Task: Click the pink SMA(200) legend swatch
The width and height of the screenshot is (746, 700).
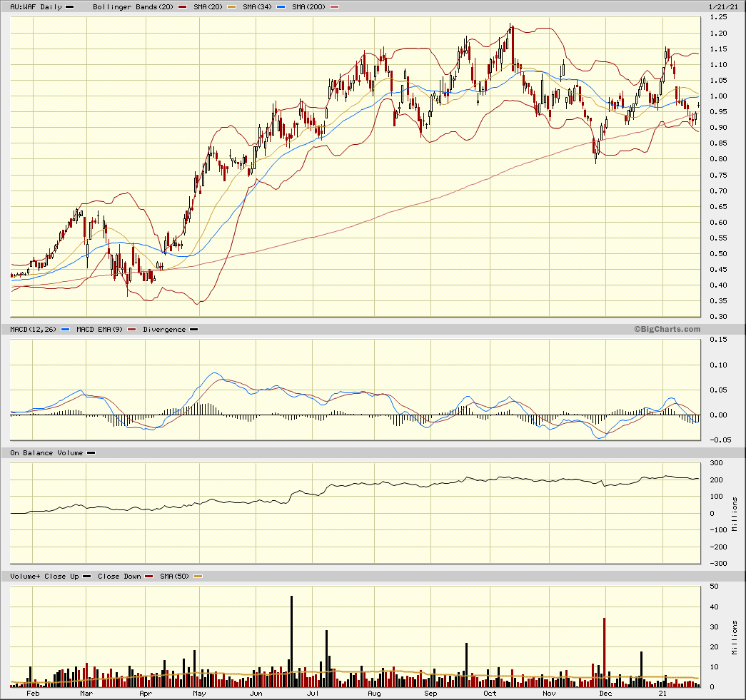Action: click(335, 7)
